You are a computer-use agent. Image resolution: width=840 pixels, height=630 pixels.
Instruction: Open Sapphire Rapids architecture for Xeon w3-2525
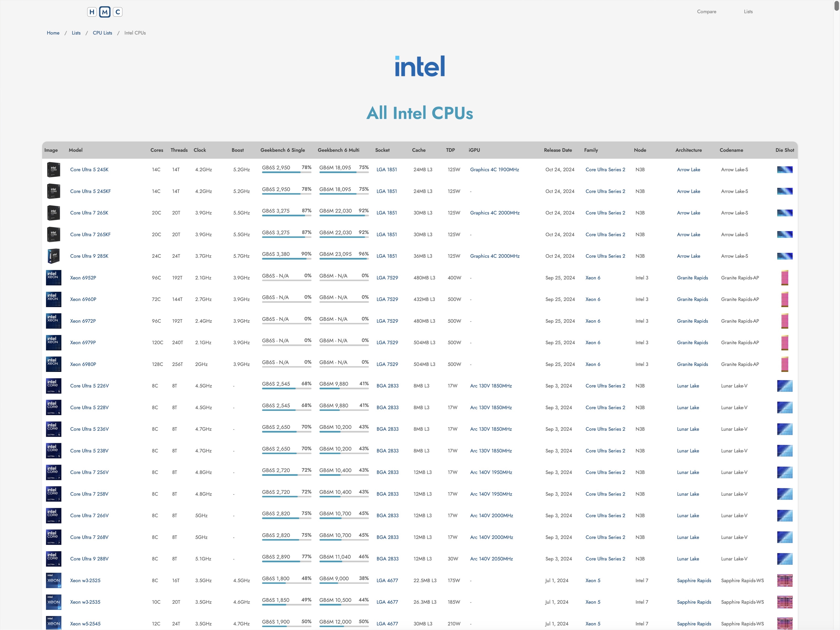(x=694, y=580)
